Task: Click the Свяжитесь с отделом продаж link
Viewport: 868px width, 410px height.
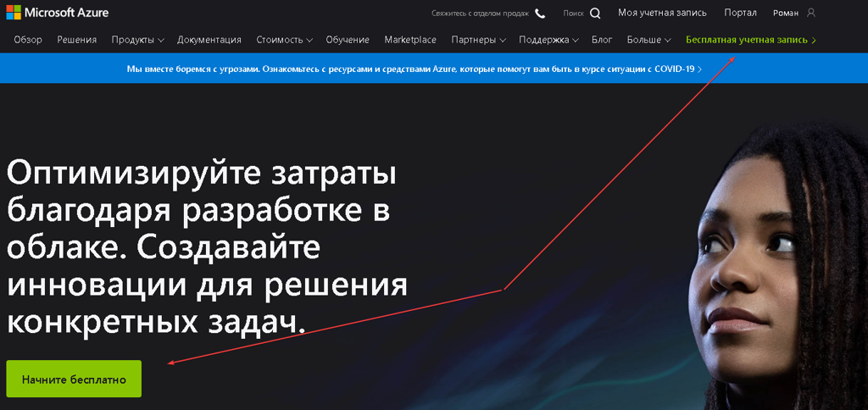Action: (x=479, y=14)
